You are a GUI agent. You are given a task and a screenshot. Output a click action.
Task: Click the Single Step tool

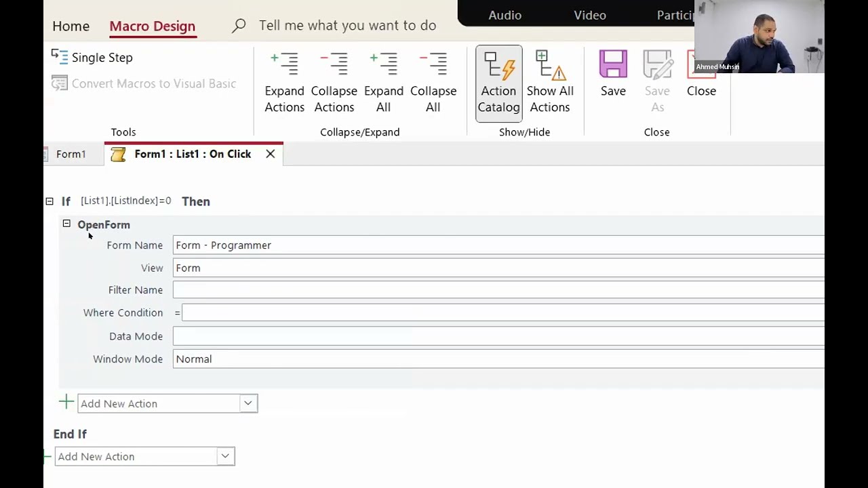(92, 58)
